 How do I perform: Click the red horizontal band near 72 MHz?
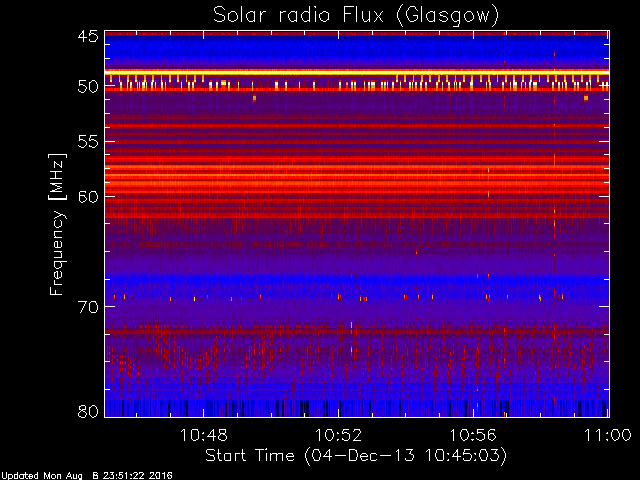point(357,331)
